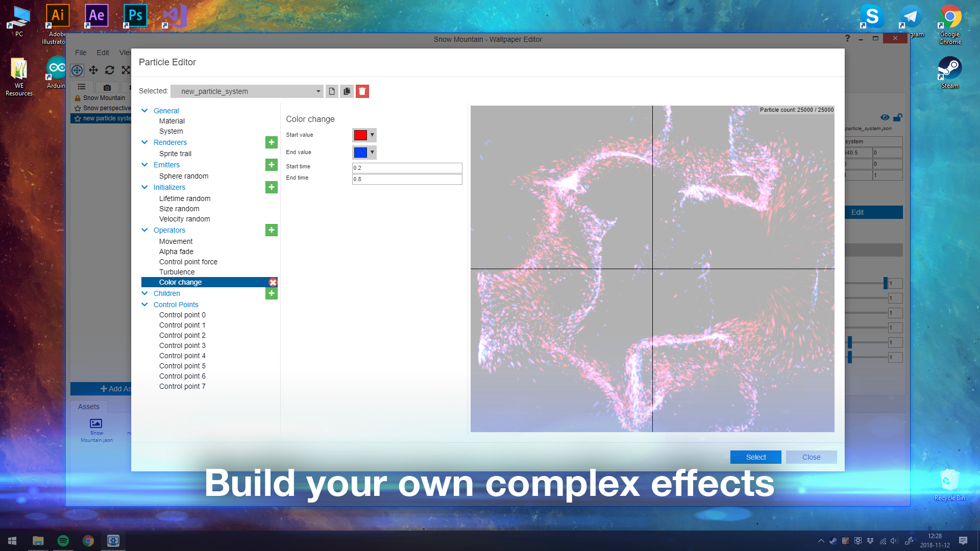Click the visibility eye icon in top right

(x=885, y=118)
